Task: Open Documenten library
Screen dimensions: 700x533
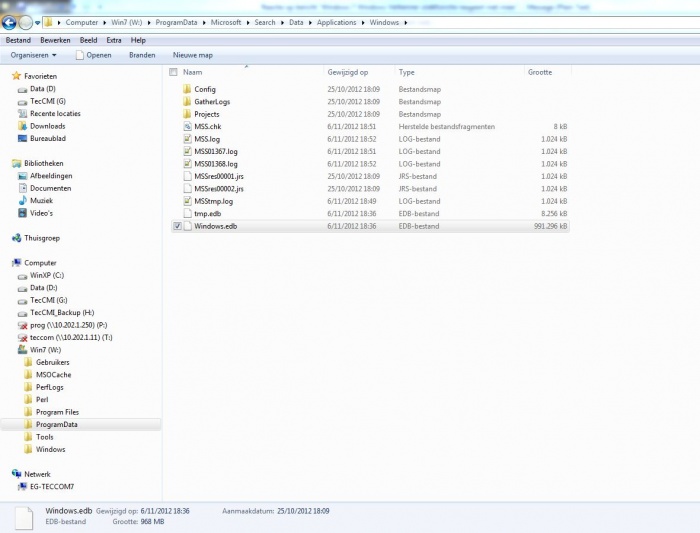Action: click(50, 188)
